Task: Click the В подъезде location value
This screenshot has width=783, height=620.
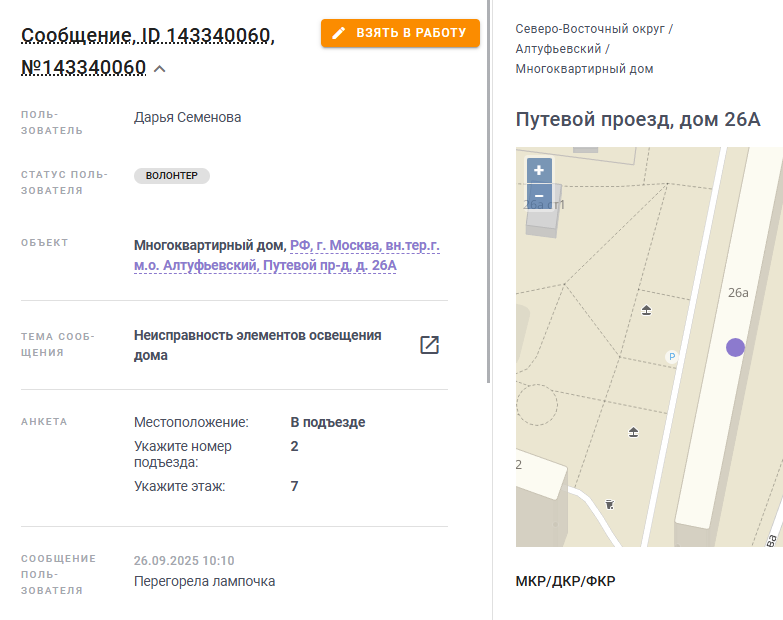Action: (x=328, y=422)
